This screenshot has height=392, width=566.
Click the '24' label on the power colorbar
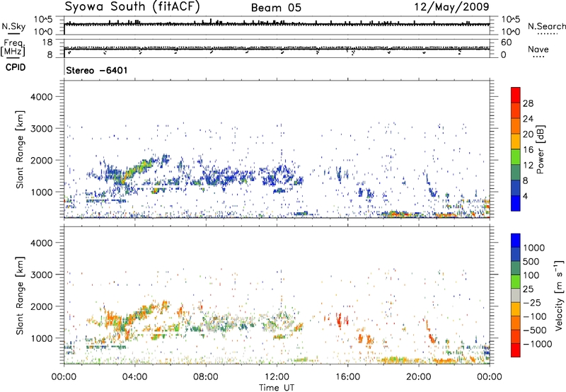coord(528,119)
